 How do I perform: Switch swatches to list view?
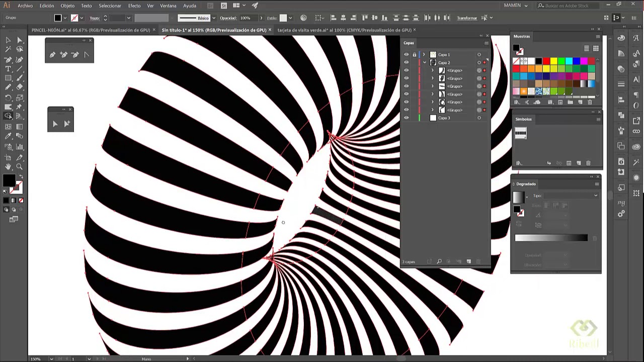(x=586, y=48)
